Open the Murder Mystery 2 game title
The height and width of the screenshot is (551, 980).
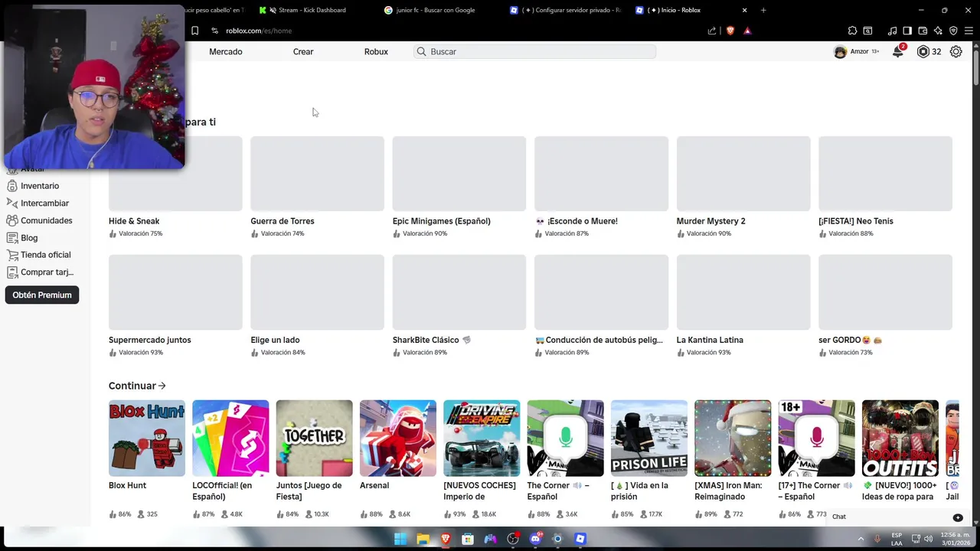(710, 221)
